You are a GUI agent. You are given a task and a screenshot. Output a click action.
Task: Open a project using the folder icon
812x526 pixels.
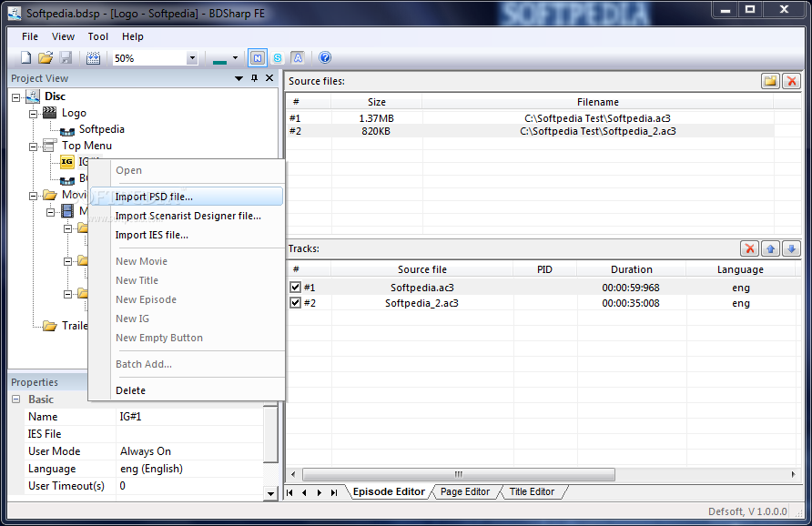coord(46,57)
